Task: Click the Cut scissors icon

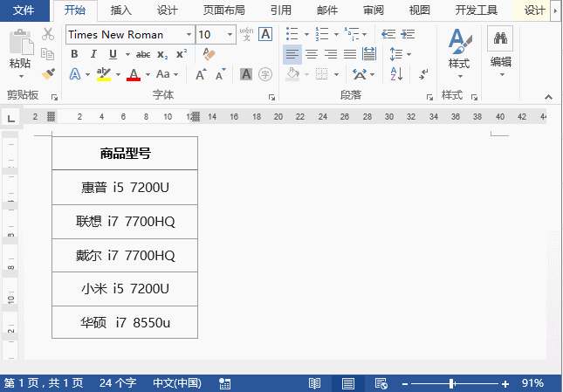Action: (49, 35)
